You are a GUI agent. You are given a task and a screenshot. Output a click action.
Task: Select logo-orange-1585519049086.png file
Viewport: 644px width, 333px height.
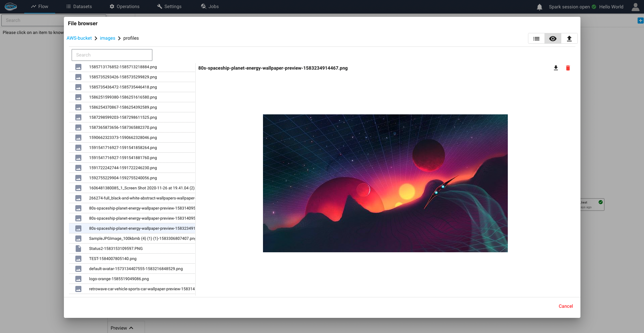coord(119,279)
